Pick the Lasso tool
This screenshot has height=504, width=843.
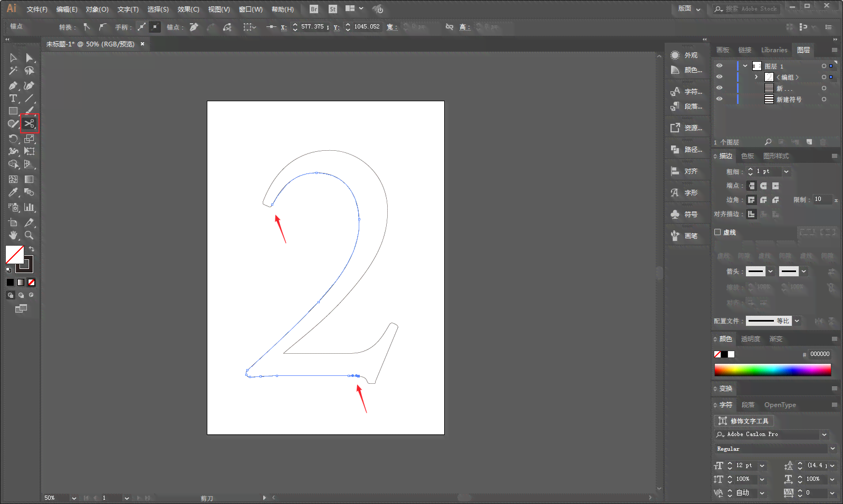(30, 71)
